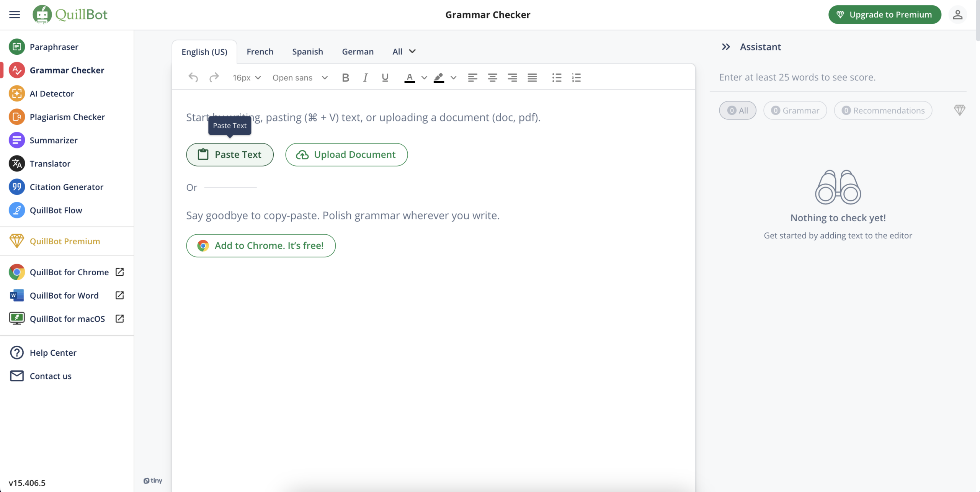Select the Spanish language tab

[307, 51]
